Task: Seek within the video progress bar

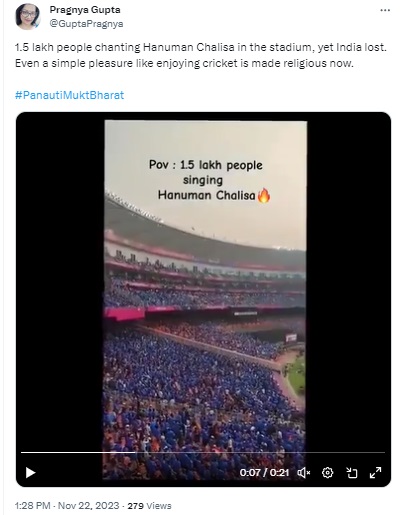Action: click(203, 452)
